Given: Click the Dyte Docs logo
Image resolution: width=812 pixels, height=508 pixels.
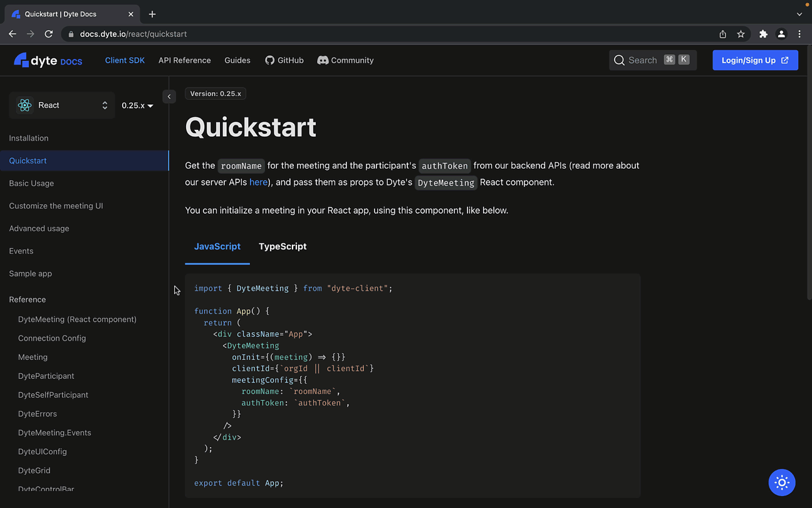Looking at the screenshot, I should click(x=48, y=60).
